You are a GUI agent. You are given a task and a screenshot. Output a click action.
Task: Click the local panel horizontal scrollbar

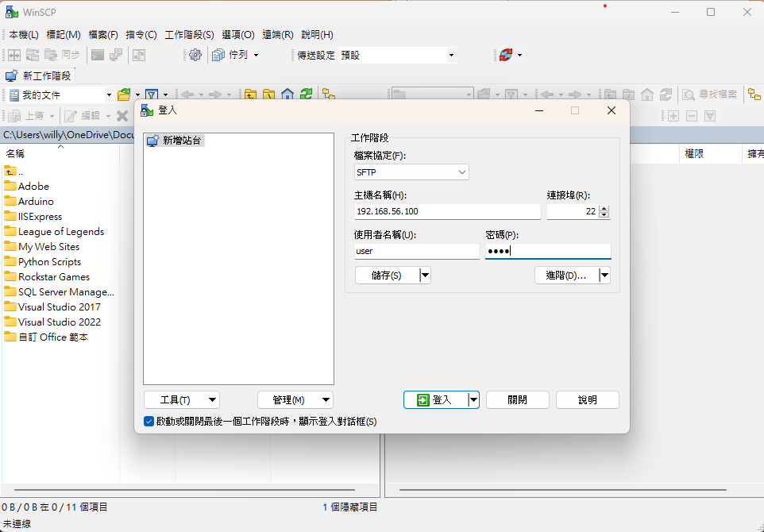pos(185,490)
